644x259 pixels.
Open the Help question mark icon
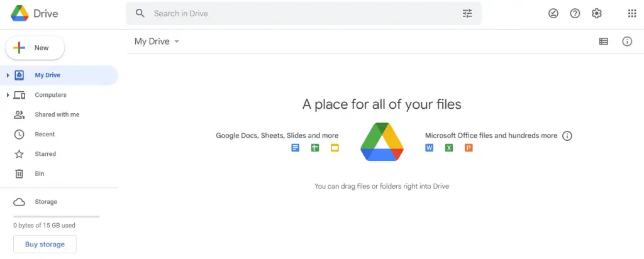click(x=575, y=14)
